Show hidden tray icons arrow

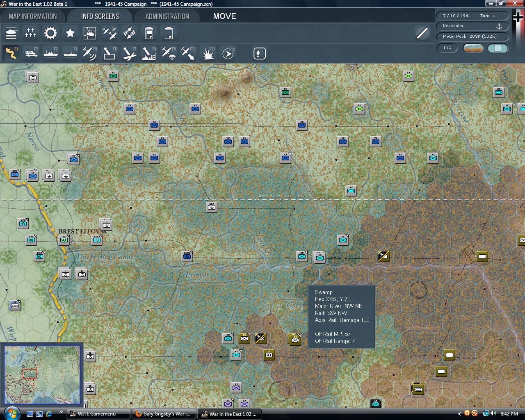coord(459,414)
